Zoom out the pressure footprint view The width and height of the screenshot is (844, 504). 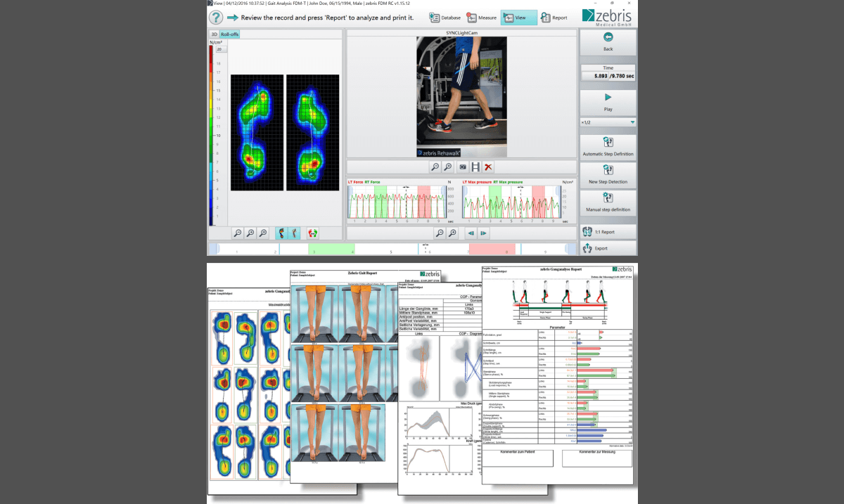(238, 233)
